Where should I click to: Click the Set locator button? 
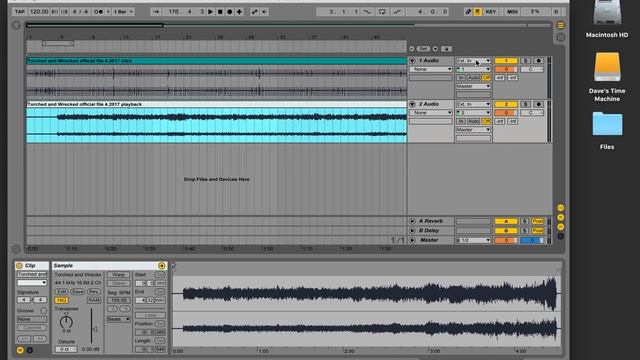pos(423,49)
